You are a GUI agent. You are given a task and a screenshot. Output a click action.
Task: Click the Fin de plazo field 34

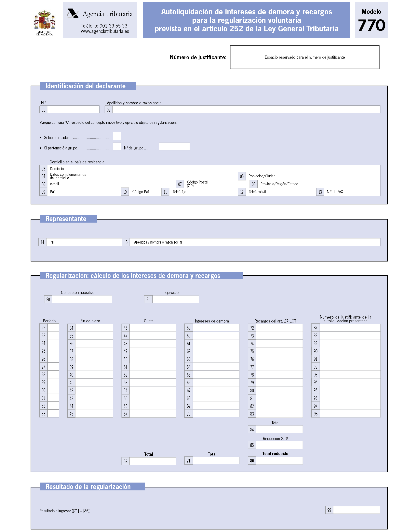point(94,328)
